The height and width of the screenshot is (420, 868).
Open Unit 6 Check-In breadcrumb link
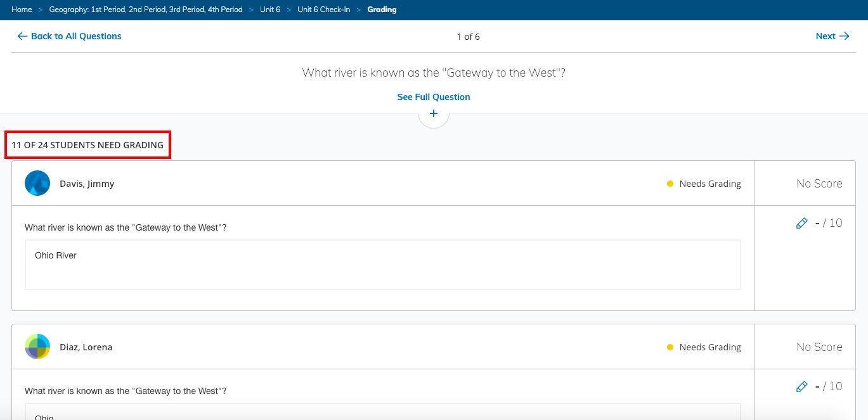click(x=323, y=10)
